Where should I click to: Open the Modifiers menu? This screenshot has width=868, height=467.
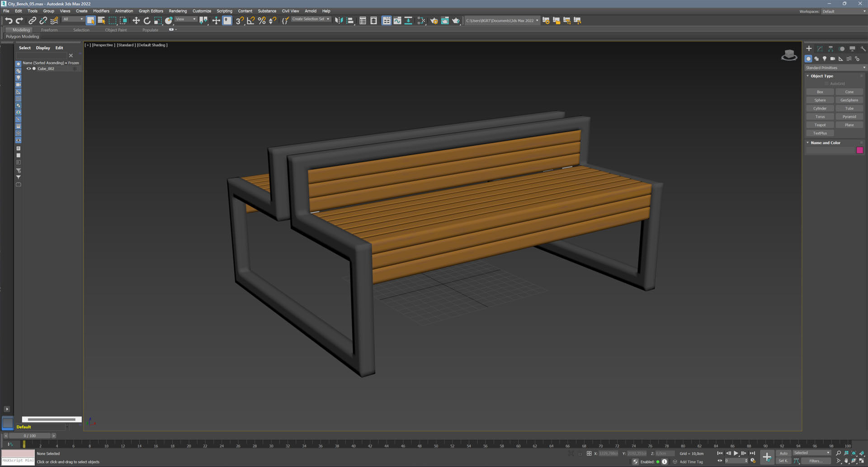pyautogui.click(x=101, y=11)
